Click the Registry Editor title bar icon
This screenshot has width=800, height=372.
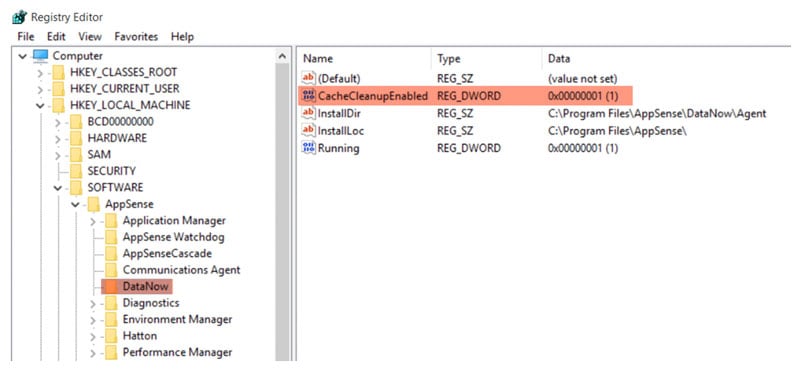tap(19, 17)
